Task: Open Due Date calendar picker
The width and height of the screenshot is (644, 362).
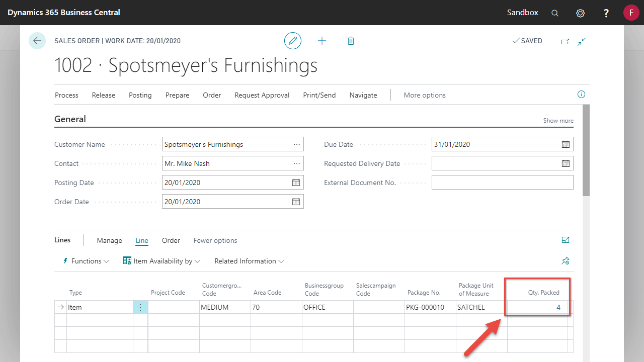Action: click(566, 144)
